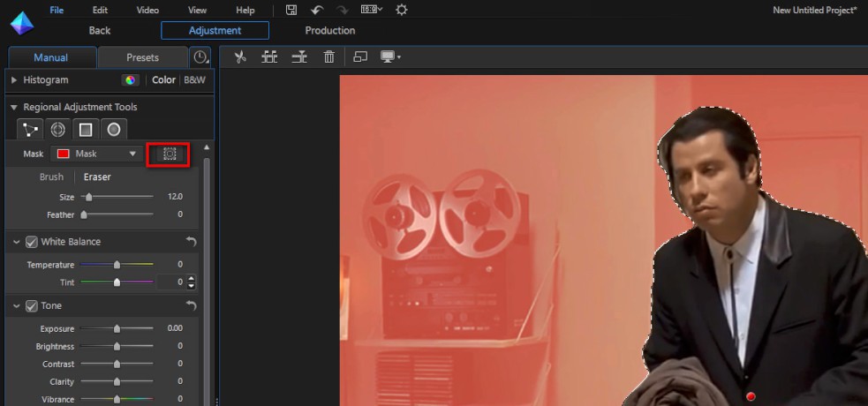Image resolution: width=868 pixels, height=406 pixels.
Task: Select the Eraser mode
Action: (x=97, y=177)
